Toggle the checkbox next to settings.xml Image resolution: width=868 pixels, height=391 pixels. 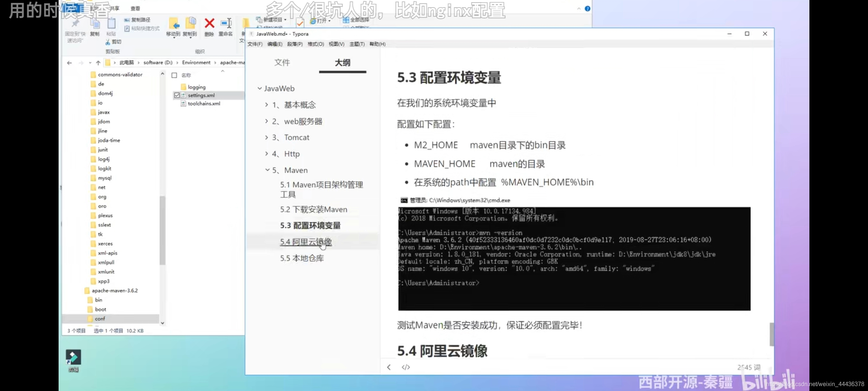[x=177, y=95]
